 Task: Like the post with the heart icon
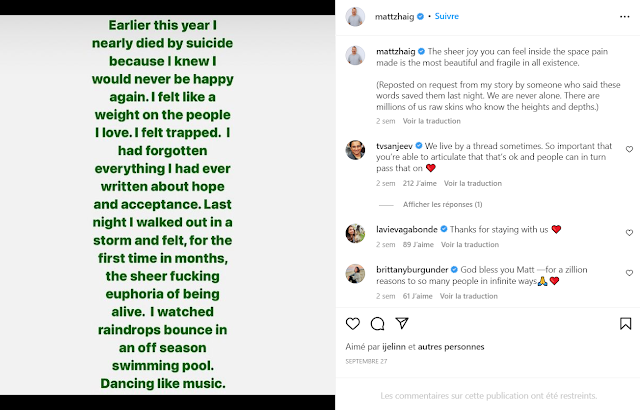click(x=352, y=323)
